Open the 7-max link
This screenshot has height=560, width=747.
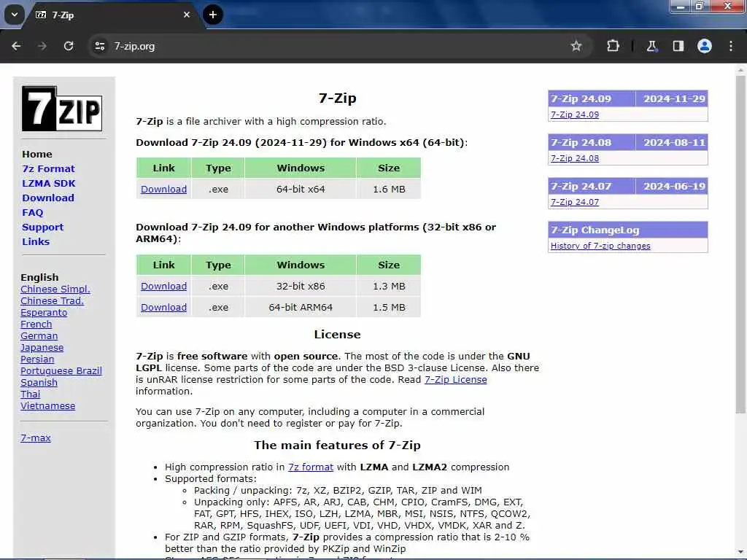tap(36, 437)
